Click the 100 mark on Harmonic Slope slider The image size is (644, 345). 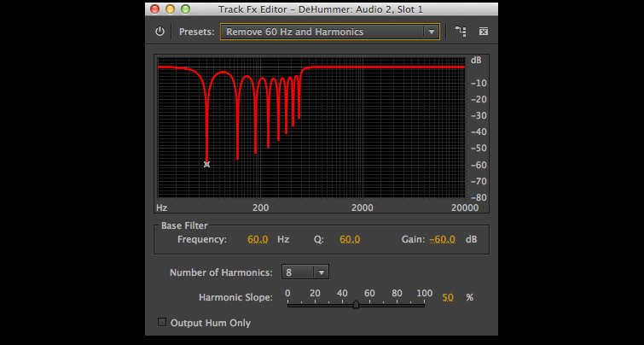pos(424,294)
